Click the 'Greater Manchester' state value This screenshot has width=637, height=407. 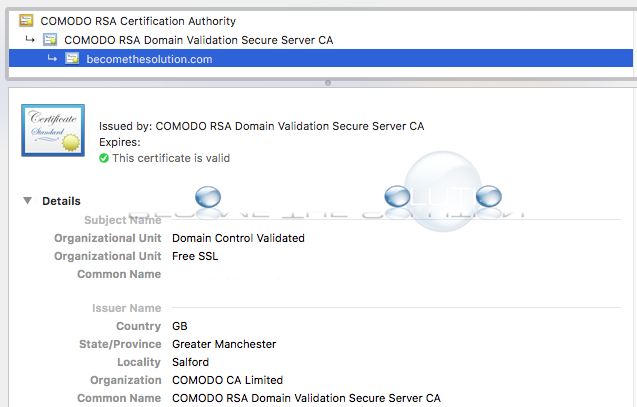[224, 344]
